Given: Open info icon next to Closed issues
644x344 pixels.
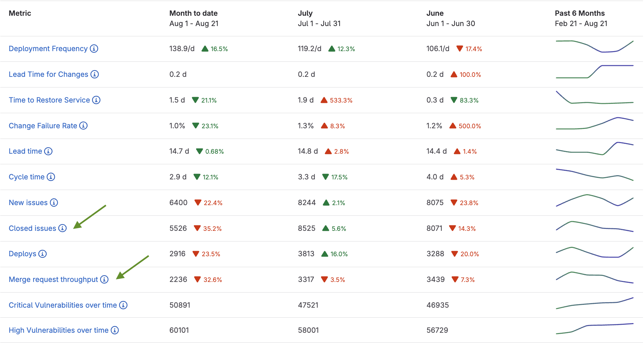Looking at the screenshot, I should tap(62, 228).
